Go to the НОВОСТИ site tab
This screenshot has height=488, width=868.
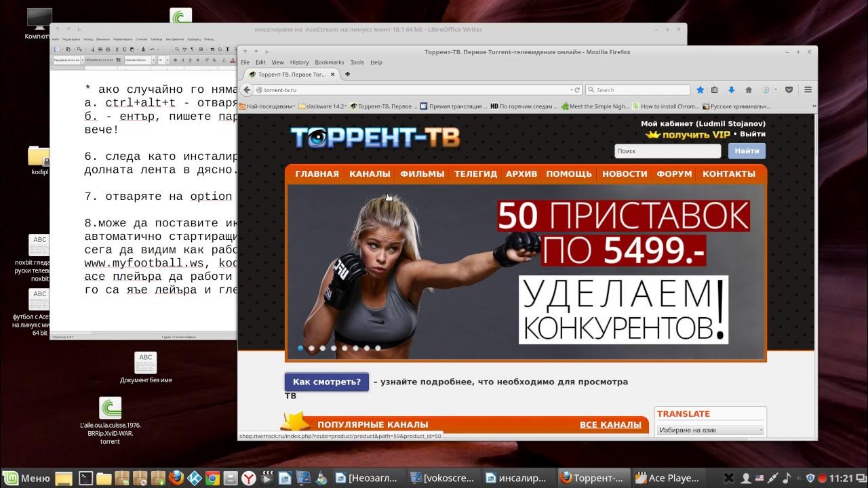click(x=625, y=174)
